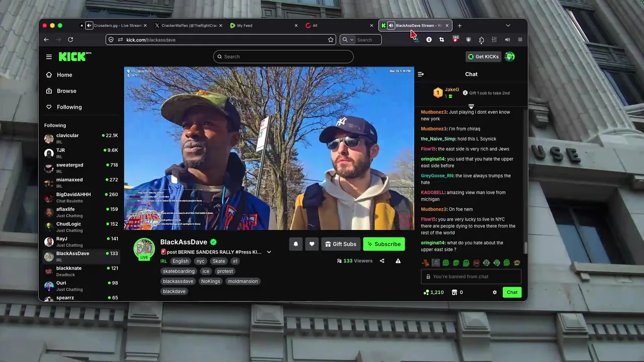Mute the BlackAssDave Stream tab audio

[x=391, y=26]
